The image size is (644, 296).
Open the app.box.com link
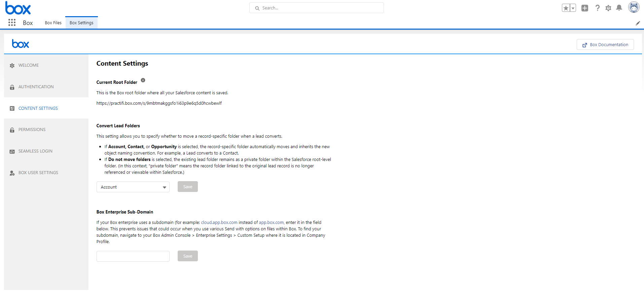coord(271,223)
